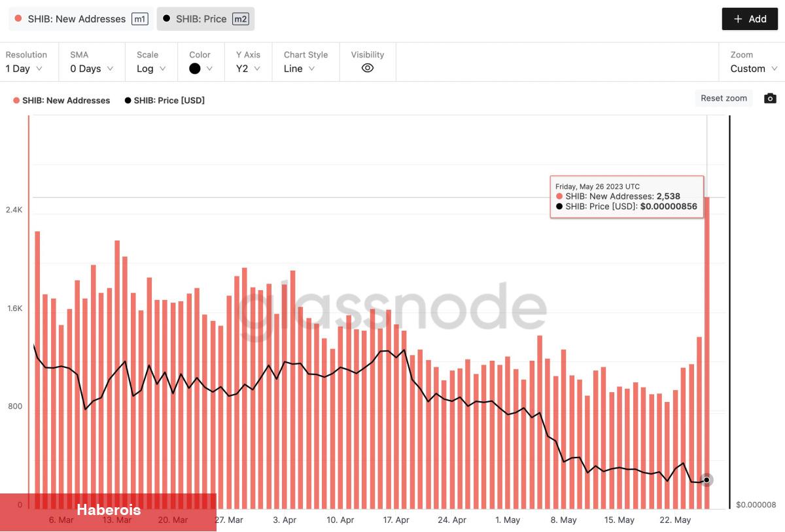Screen dimensions: 785x532
Task: Click the m1 badge on New Addresses
Action: point(139,19)
